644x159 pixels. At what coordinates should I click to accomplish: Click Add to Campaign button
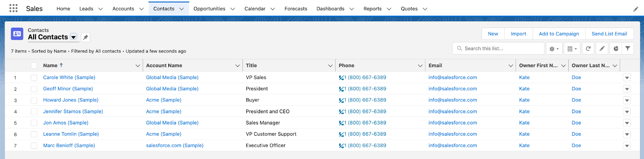[559, 34]
